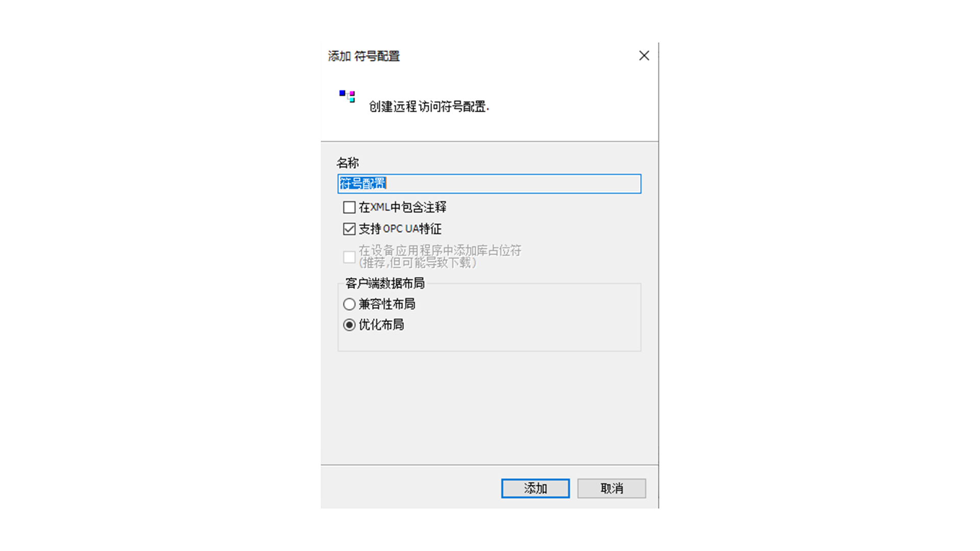Click the 兼容性布局 label text

pos(387,305)
